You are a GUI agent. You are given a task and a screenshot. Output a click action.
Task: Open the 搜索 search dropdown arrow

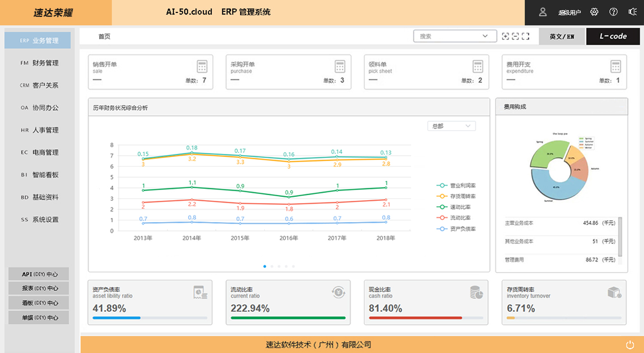pyautogui.click(x=486, y=36)
